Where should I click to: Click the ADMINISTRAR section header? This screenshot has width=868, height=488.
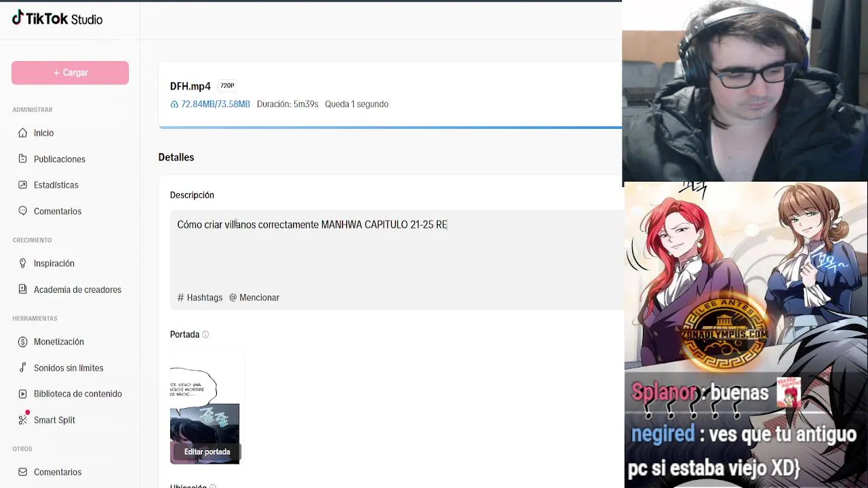click(x=33, y=110)
